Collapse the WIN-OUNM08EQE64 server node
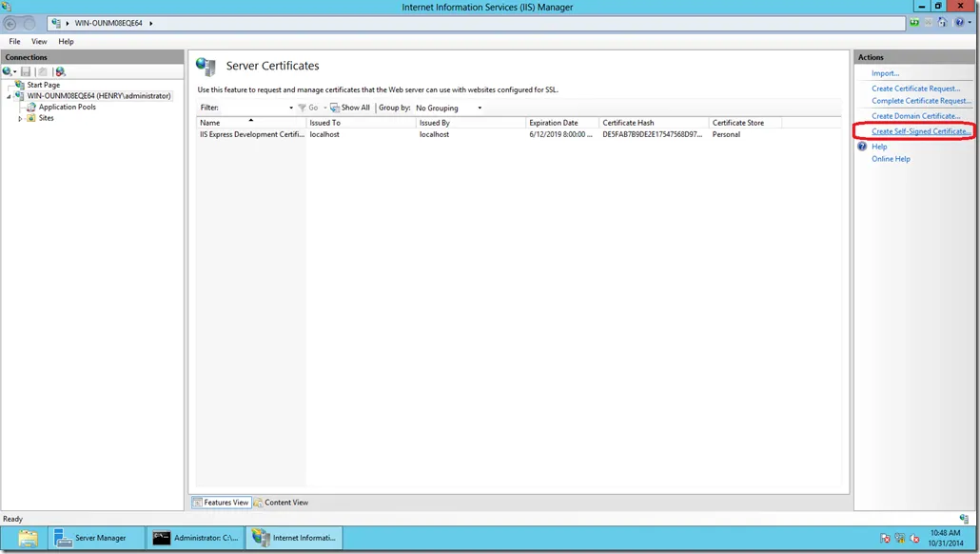 click(9, 96)
